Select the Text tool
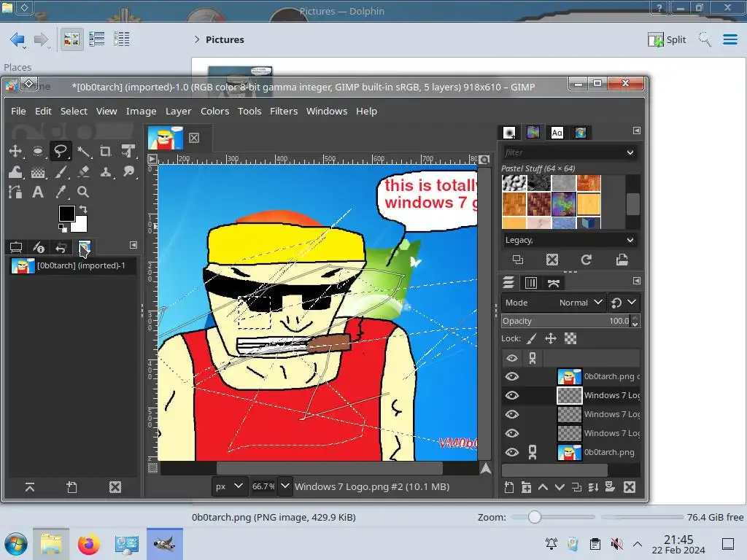 point(38,192)
